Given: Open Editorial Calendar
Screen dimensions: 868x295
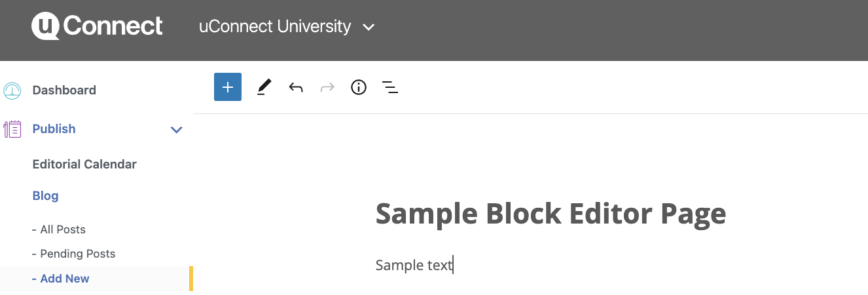Looking at the screenshot, I should 84,165.
